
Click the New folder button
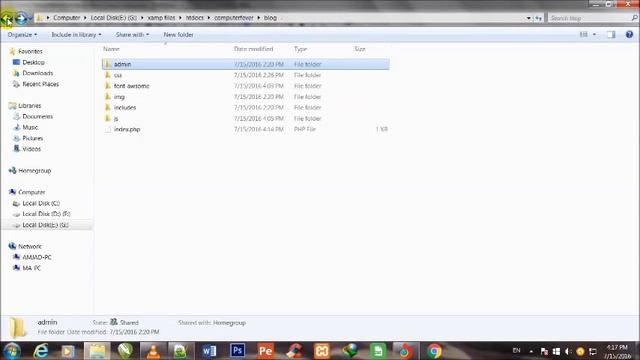(178, 35)
